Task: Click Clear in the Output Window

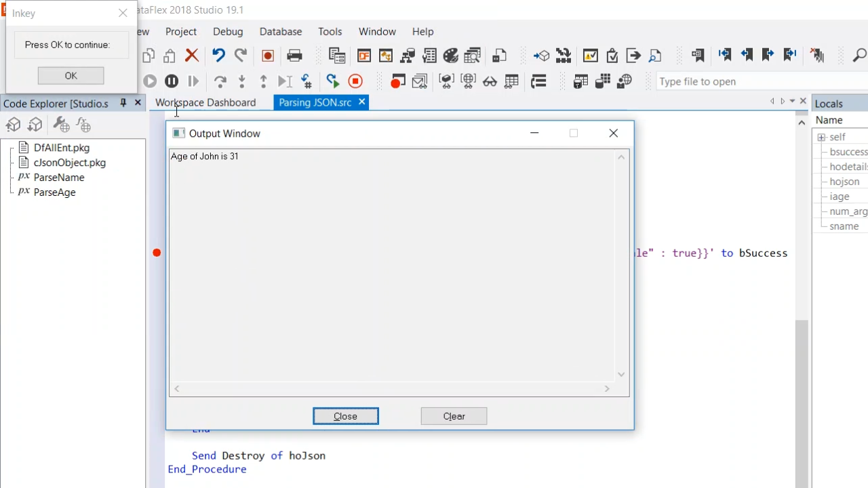Action: tap(454, 416)
